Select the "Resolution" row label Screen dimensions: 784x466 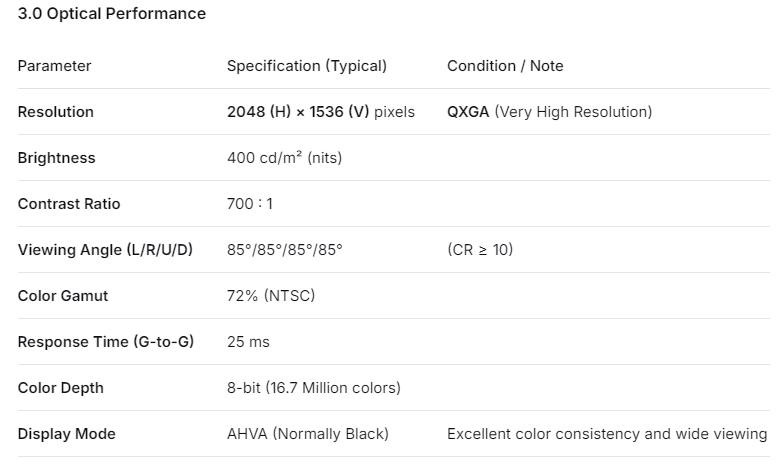coord(56,112)
